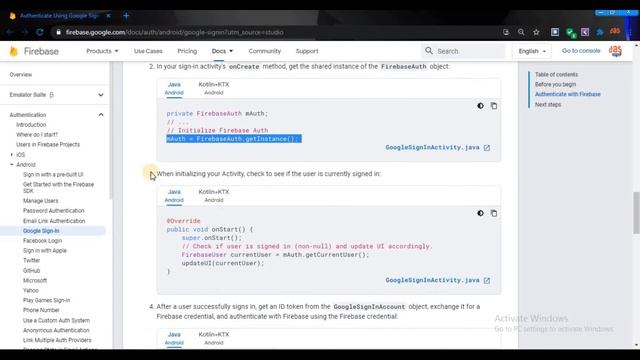Viewport: 640px width, 360px height.
Task: Open the Community menu item
Action: (x=264, y=51)
